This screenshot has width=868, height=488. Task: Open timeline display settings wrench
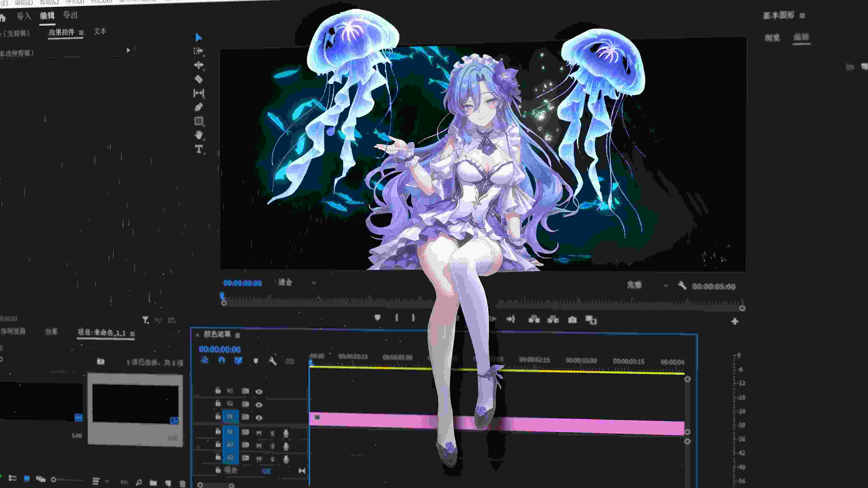(273, 361)
